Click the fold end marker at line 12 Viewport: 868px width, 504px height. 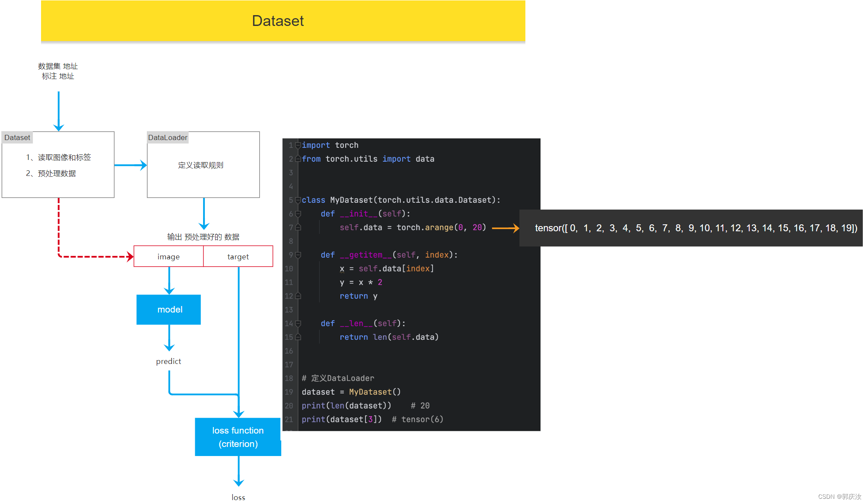coord(298,296)
